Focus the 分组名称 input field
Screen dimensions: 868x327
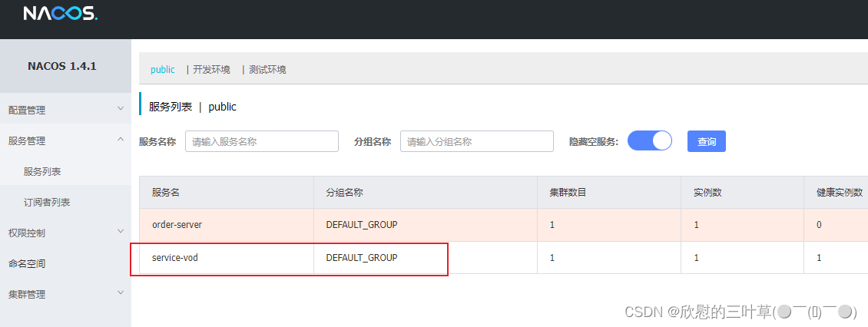point(476,141)
